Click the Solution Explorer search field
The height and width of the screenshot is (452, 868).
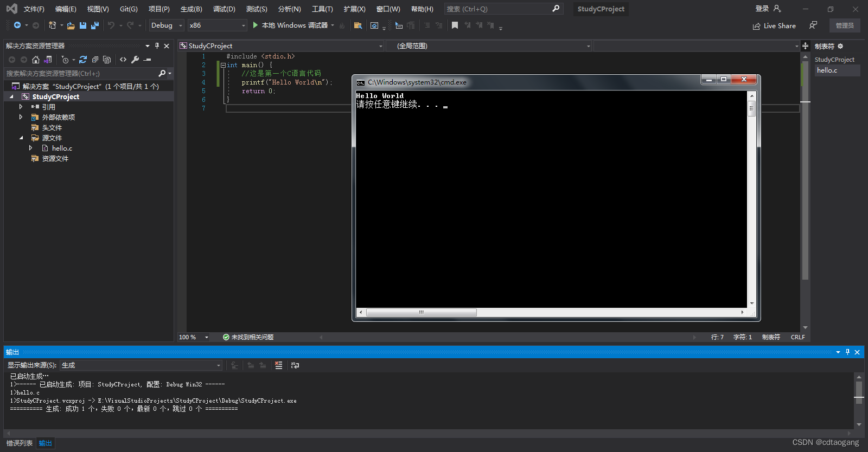click(80, 73)
